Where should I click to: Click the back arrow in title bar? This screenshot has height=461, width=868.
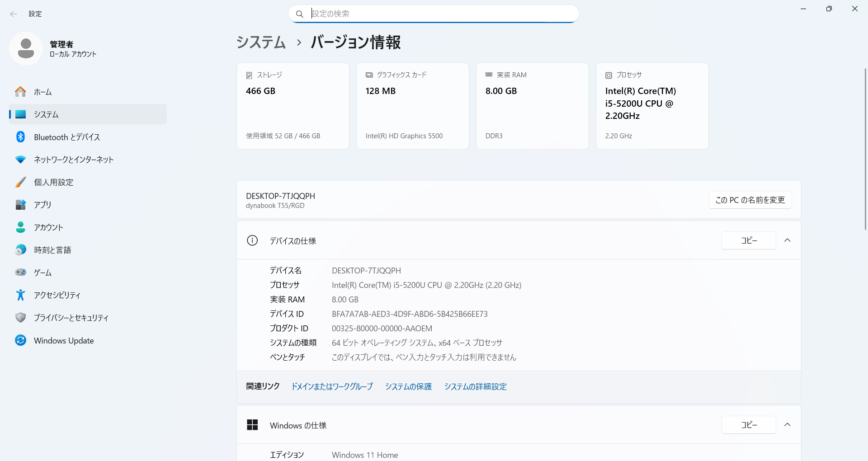coord(14,14)
